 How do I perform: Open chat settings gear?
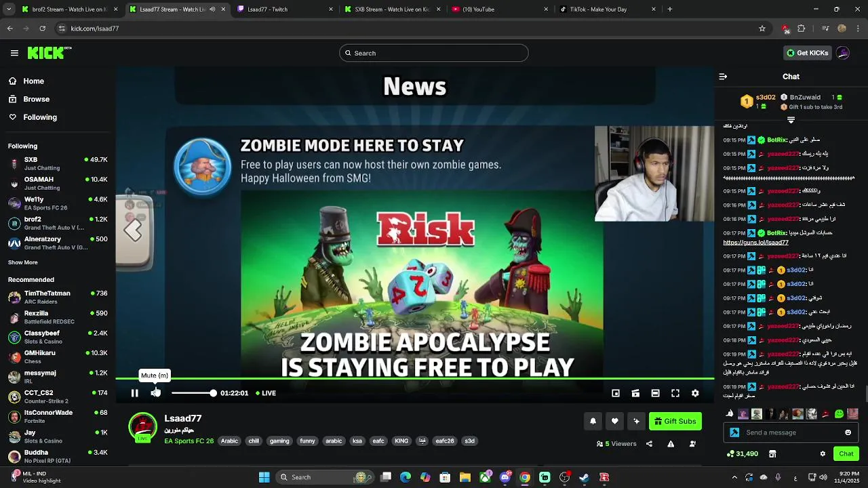[x=823, y=454]
